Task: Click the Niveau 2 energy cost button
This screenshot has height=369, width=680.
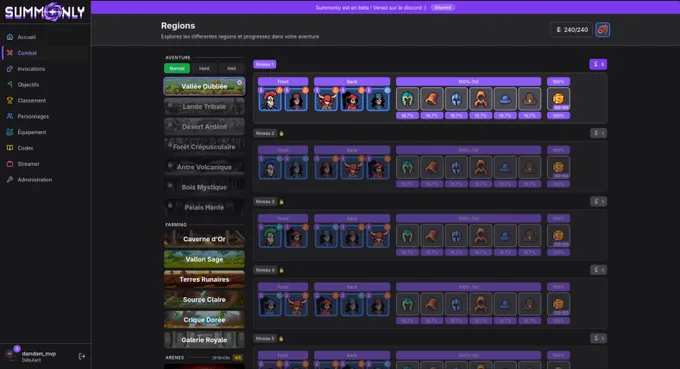Action: click(x=598, y=133)
